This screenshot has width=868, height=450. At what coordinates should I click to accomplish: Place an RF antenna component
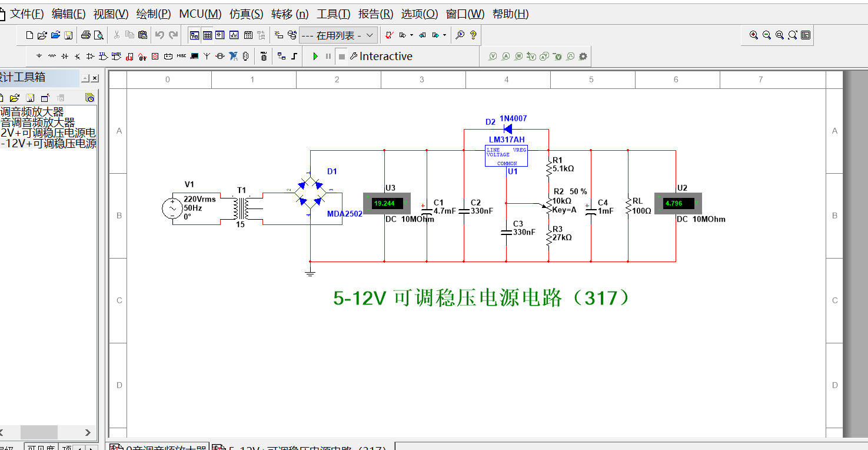207,57
